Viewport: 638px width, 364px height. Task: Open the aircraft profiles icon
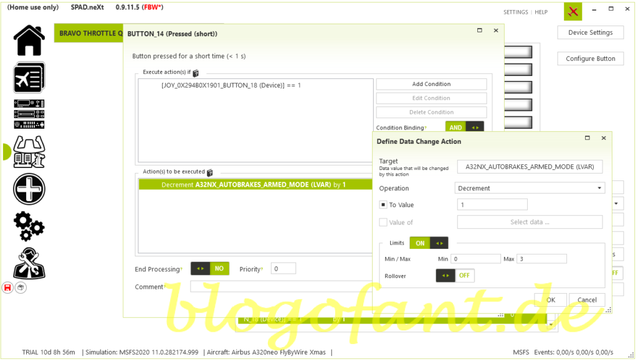29,78
